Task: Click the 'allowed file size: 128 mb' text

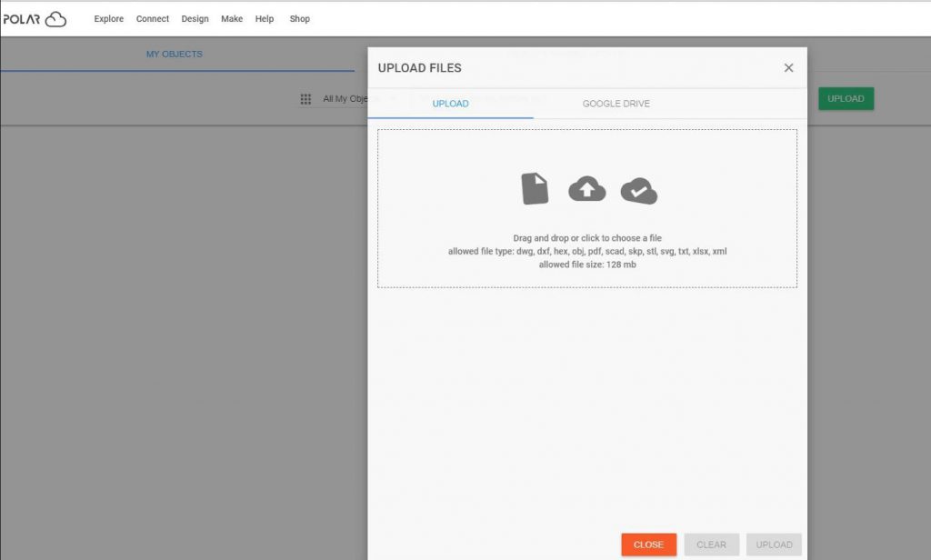Action: [587, 265]
